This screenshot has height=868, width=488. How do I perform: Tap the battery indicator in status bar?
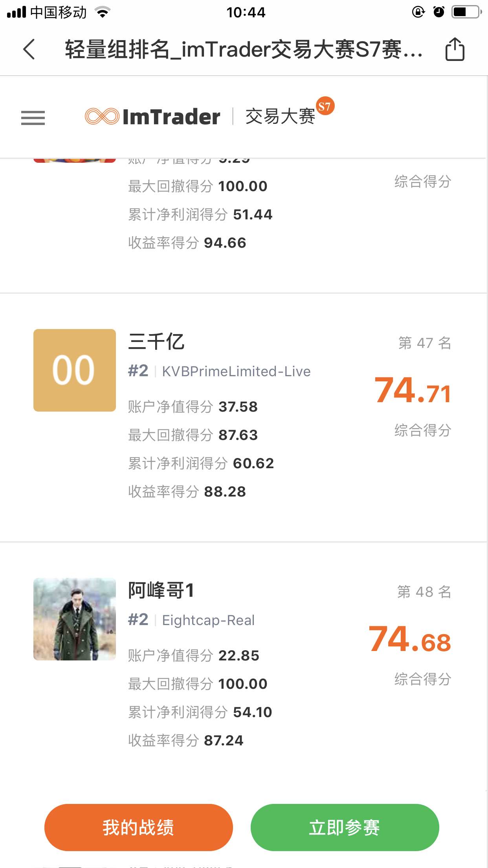[x=466, y=12]
